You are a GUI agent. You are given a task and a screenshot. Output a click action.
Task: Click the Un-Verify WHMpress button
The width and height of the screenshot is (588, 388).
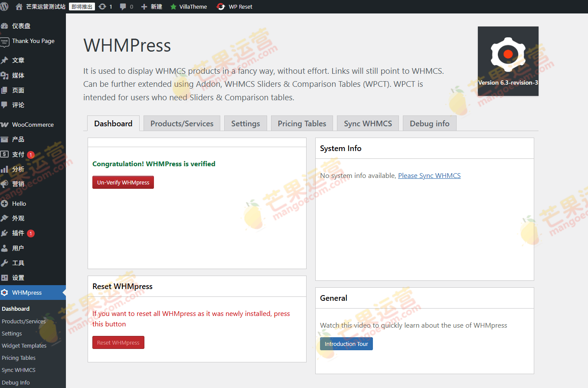click(123, 182)
